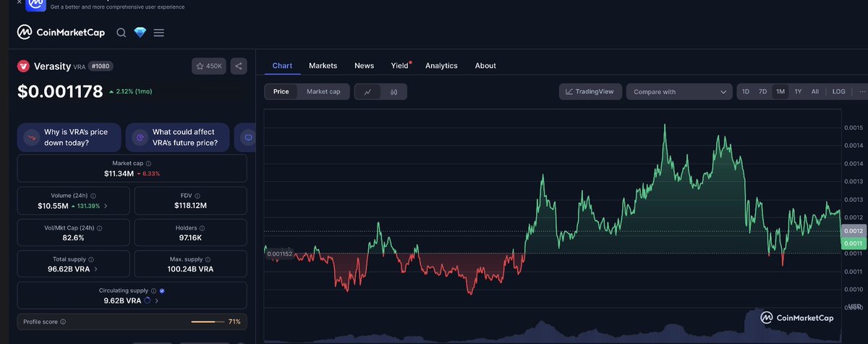This screenshot has width=868, height=344.
Task: Expand the Volume (24h) chevron arrow
Action: (x=106, y=206)
